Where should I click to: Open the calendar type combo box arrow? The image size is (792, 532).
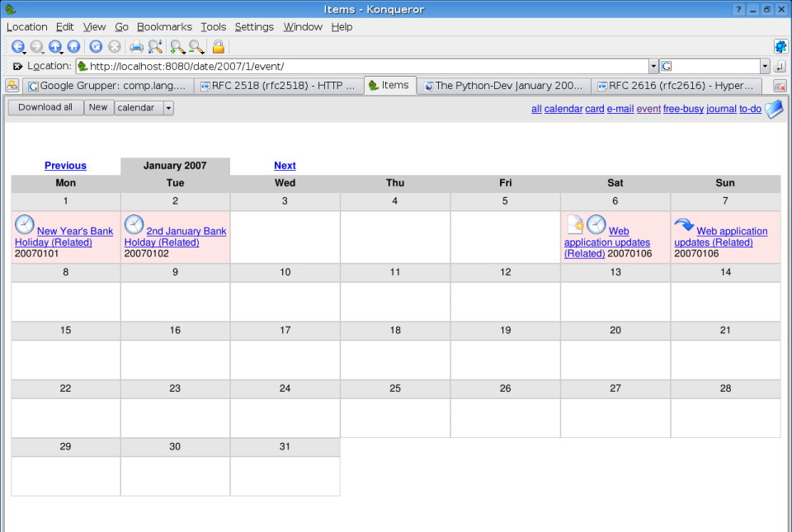(x=167, y=107)
